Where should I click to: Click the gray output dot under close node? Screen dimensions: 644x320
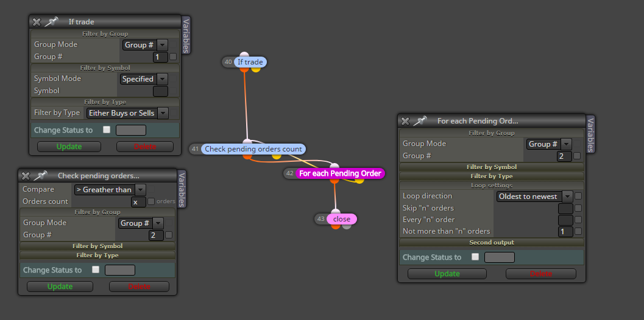(347, 226)
